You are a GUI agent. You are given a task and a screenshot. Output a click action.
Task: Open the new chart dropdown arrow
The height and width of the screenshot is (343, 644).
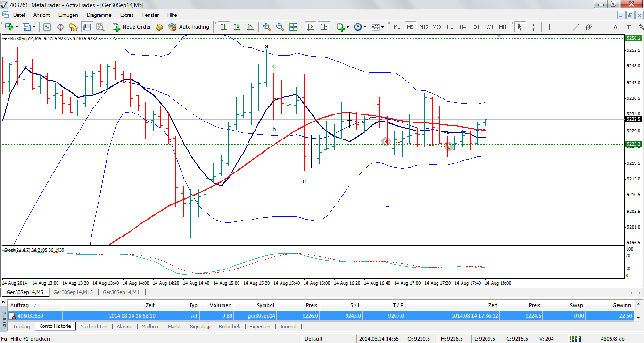(x=17, y=27)
